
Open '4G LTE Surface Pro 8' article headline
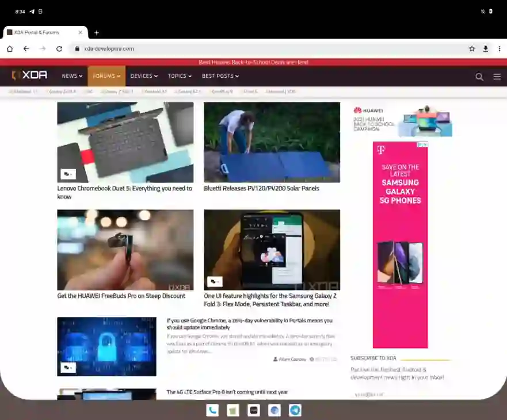[227, 392]
